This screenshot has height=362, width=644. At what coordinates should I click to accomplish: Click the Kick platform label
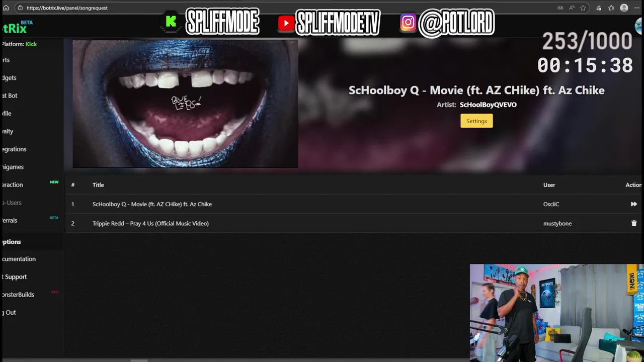click(x=31, y=44)
